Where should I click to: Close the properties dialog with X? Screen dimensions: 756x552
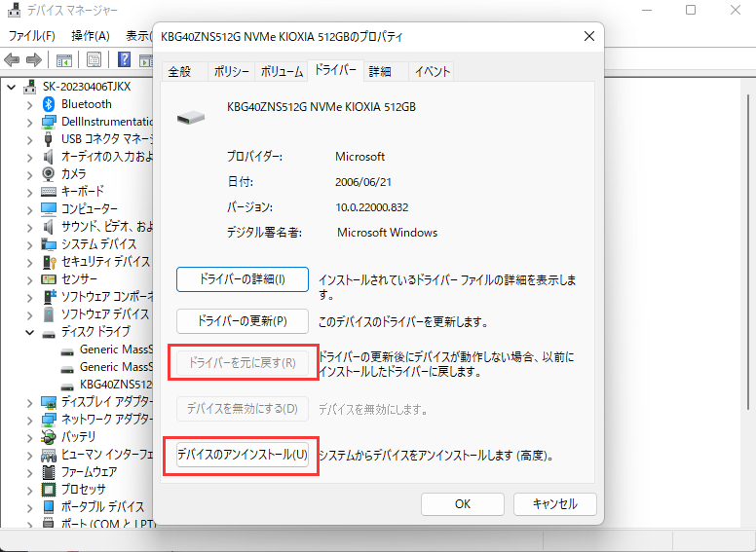point(589,36)
